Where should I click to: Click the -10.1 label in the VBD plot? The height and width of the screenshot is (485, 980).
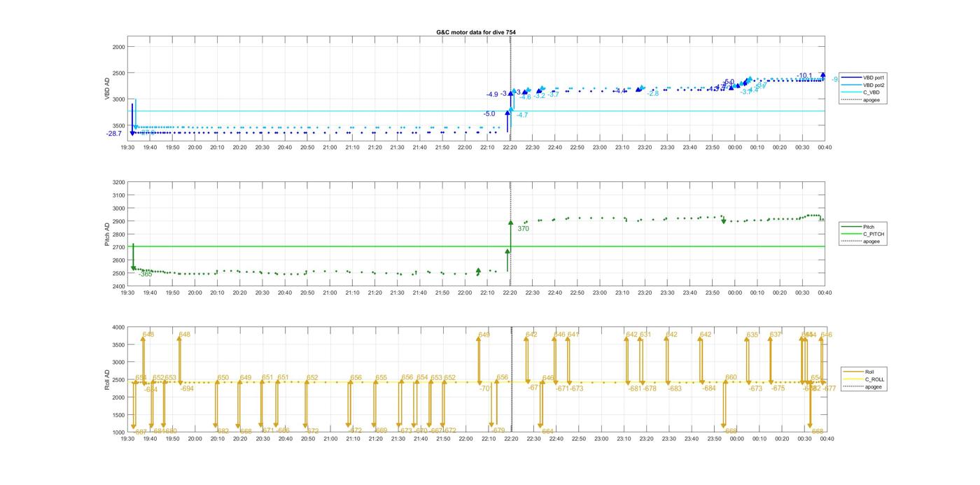(x=805, y=76)
